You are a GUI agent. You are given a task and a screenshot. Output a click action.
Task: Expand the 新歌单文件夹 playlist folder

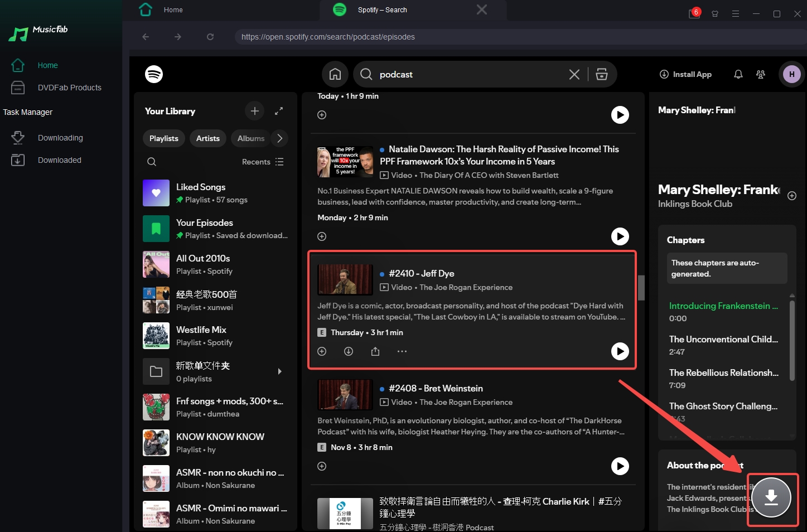(x=279, y=371)
